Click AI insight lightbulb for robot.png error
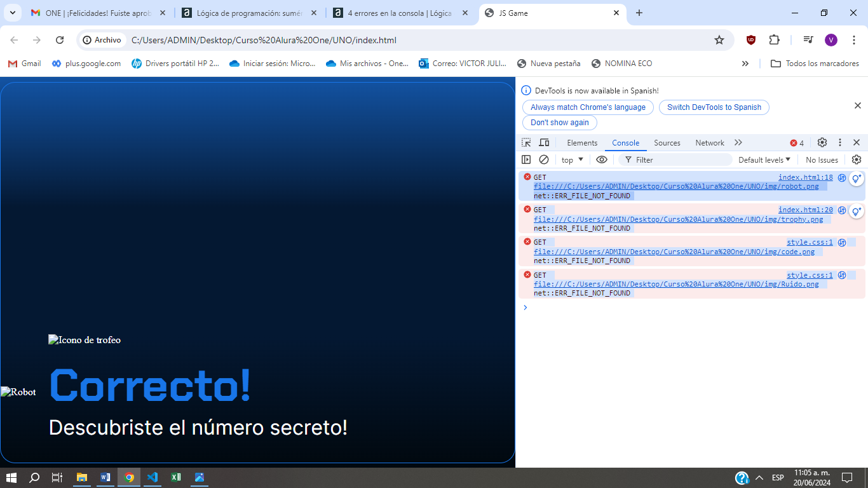Image resolution: width=868 pixels, height=488 pixels. click(x=857, y=179)
